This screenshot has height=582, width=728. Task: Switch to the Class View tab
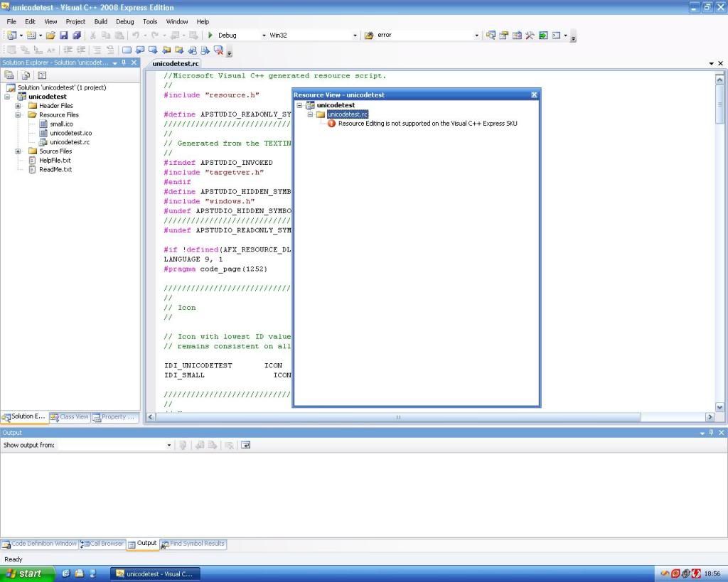(x=70, y=416)
